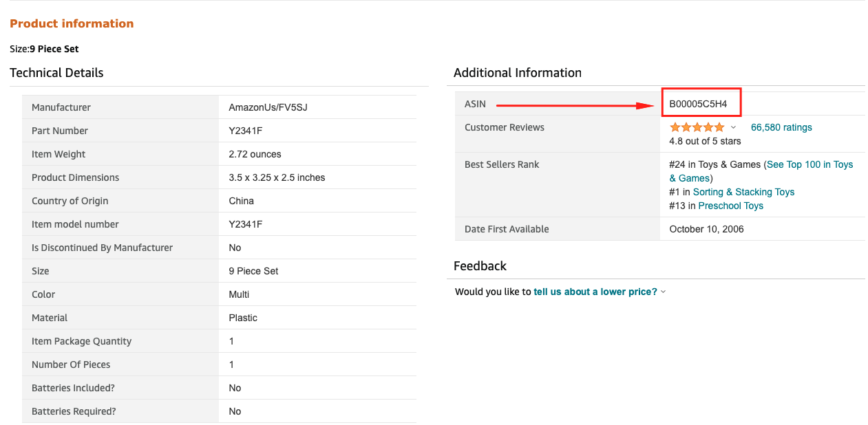This screenshot has width=868, height=425.
Task: Expand the star rating breakdown chevron
Action: [733, 127]
